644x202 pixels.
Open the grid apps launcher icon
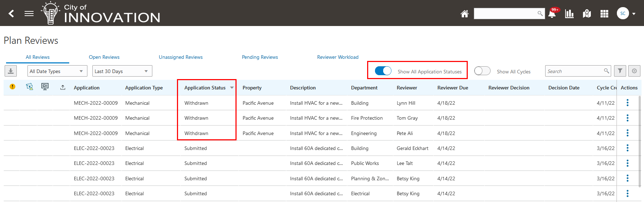(x=604, y=14)
